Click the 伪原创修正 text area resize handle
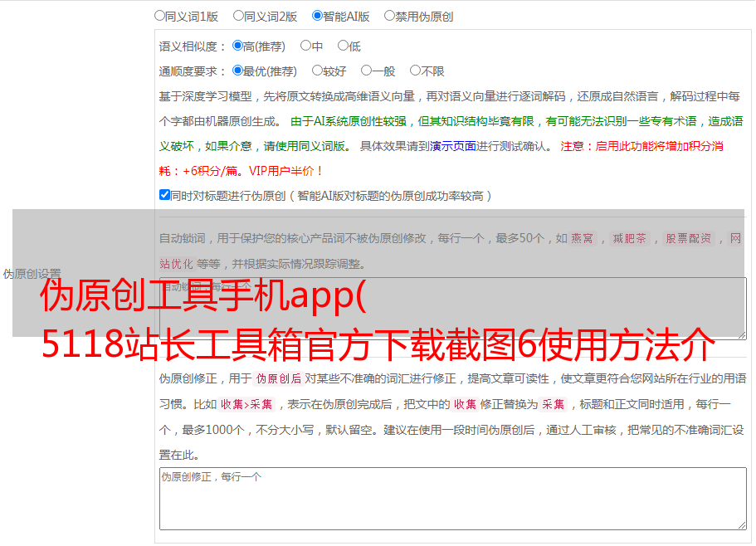Viewport: 756px width, 546px height. [x=741, y=524]
